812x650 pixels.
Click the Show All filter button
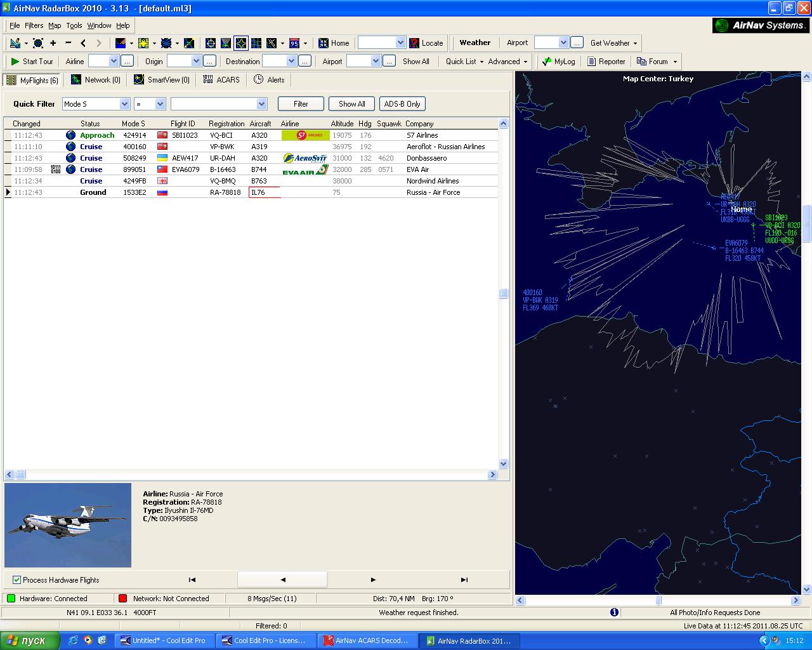click(351, 104)
